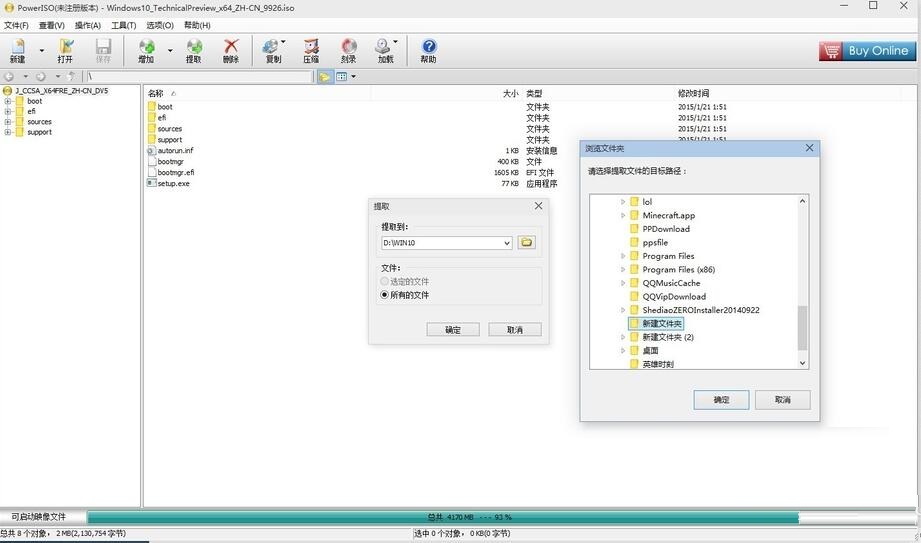
Task: Click the up one level icon
Action: [71, 76]
